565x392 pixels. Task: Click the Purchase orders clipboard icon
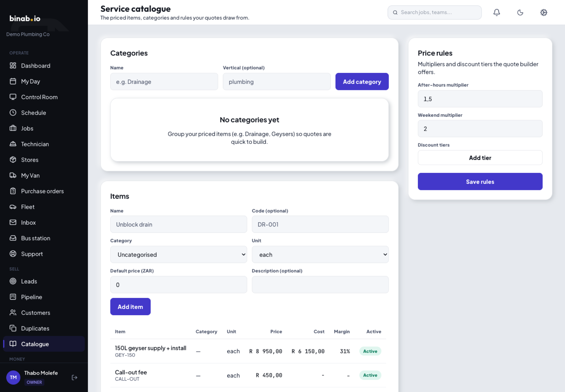point(13,191)
